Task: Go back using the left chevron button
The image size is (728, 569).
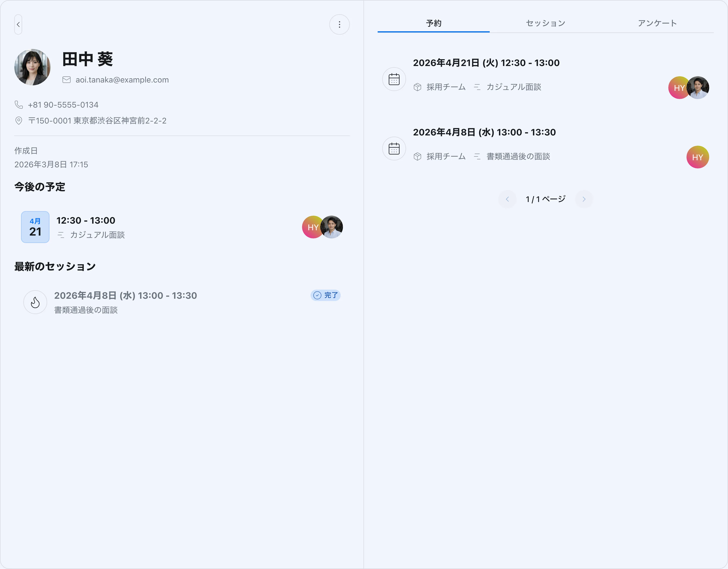Action: (x=18, y=24)
